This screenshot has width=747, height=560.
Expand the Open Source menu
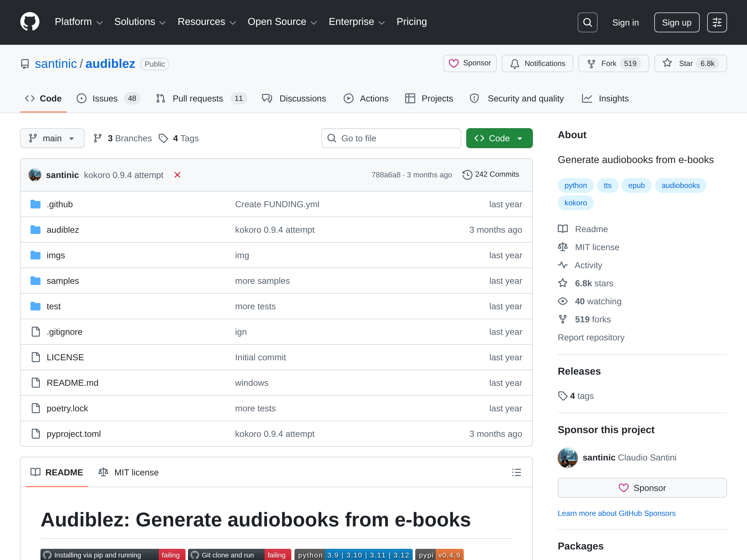pos(282,22)
